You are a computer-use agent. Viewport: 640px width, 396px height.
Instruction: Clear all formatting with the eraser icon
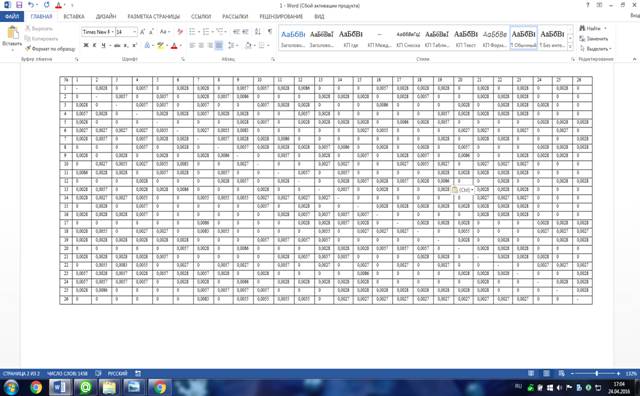(180, 32)
